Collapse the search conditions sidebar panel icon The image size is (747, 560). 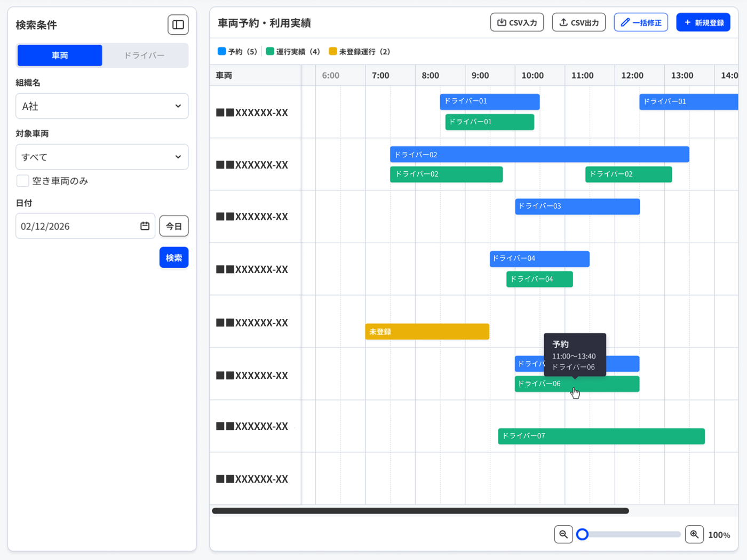click(x=178, y=25)
